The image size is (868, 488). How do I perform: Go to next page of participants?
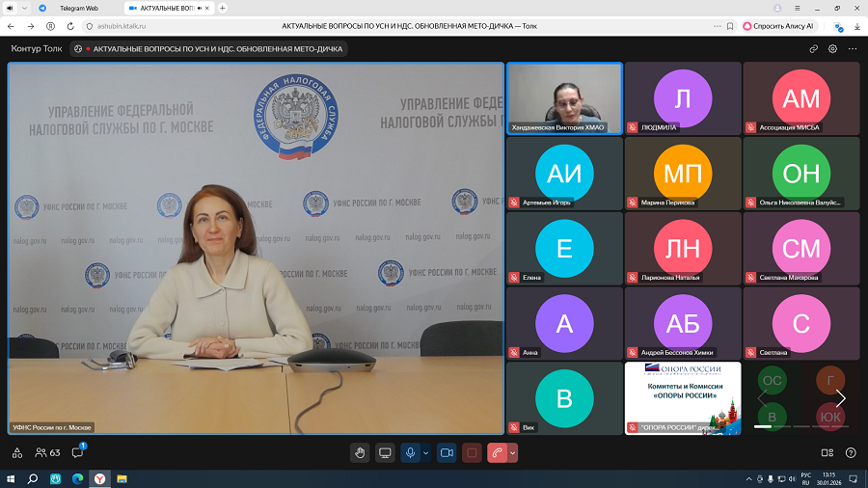(840, 398)
